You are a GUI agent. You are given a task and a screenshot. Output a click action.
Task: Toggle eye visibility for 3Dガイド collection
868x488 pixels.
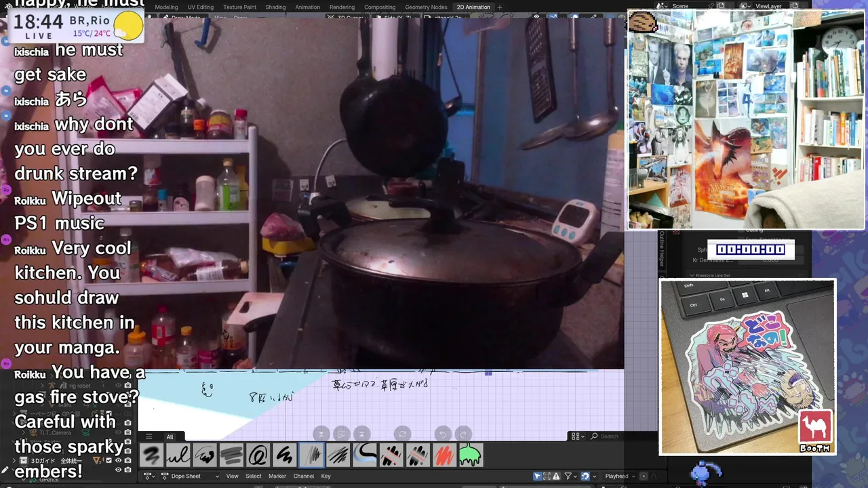click(118, 461)
